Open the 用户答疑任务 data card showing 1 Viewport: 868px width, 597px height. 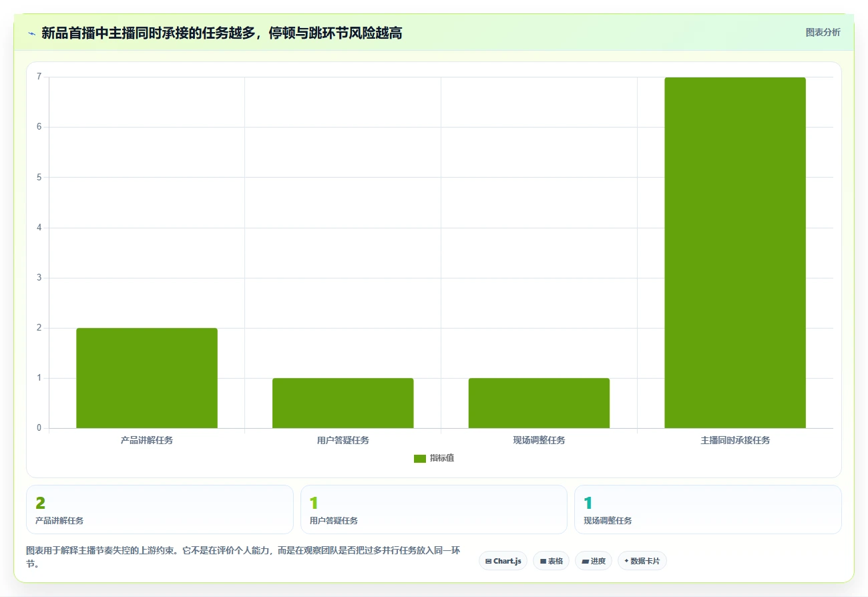click(x=434, y=510)
